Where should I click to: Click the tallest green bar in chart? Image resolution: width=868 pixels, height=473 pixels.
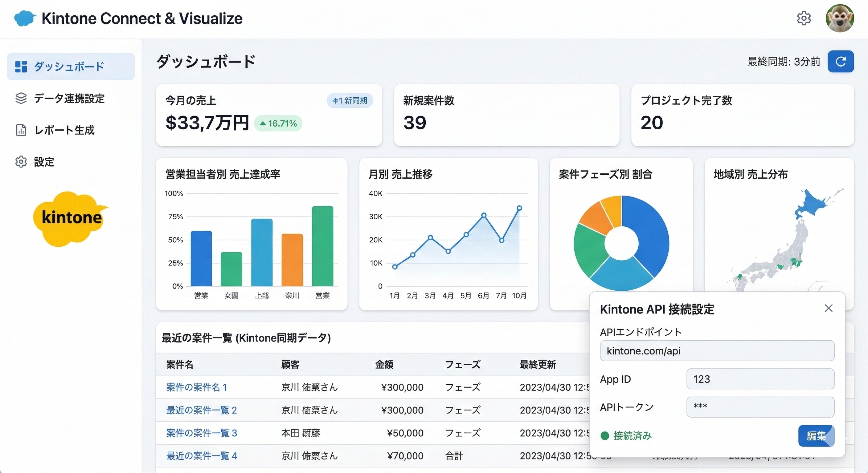[322, 246]
